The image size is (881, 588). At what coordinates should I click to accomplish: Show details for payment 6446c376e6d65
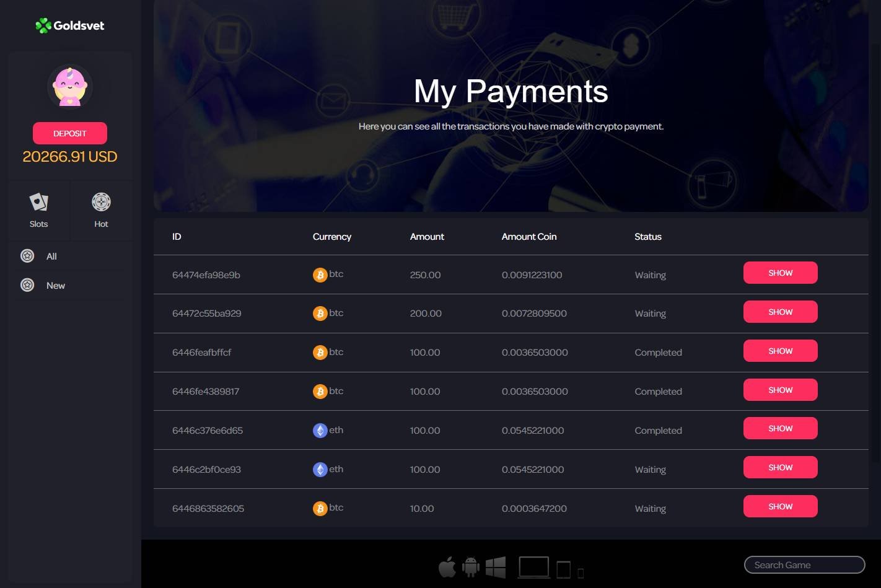[780, 429]
